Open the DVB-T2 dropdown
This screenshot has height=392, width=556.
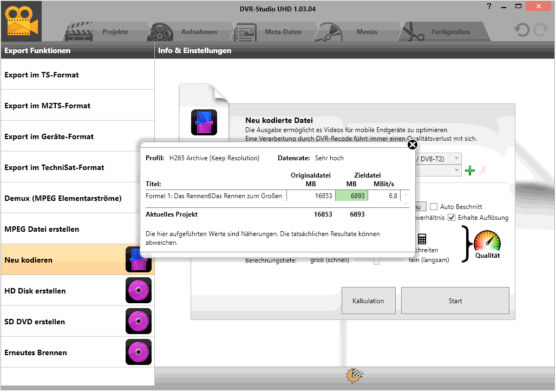click(x=456, y=158)
